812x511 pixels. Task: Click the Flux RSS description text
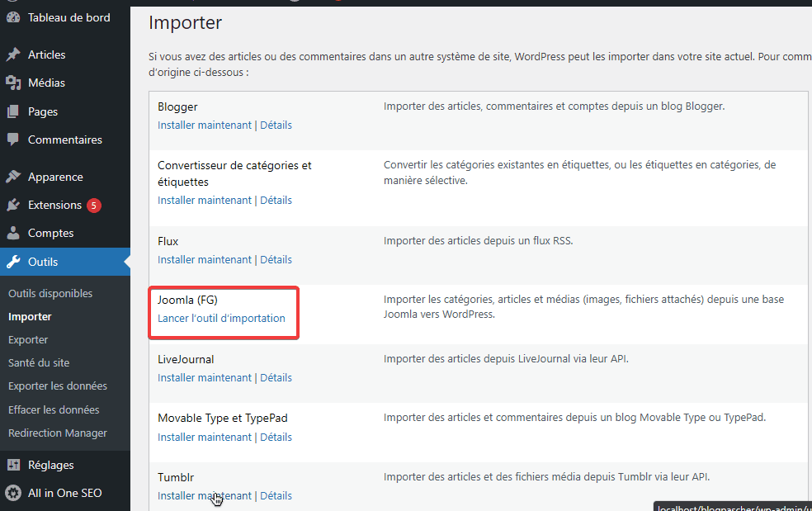[x=478, y=241]
